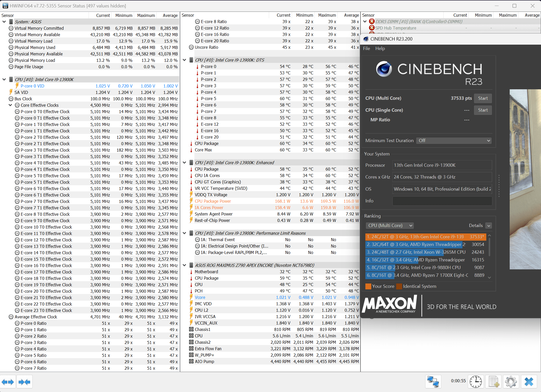
Task: Open CPU (Multi Core) ranking dropdown
Action: [390, 226]
